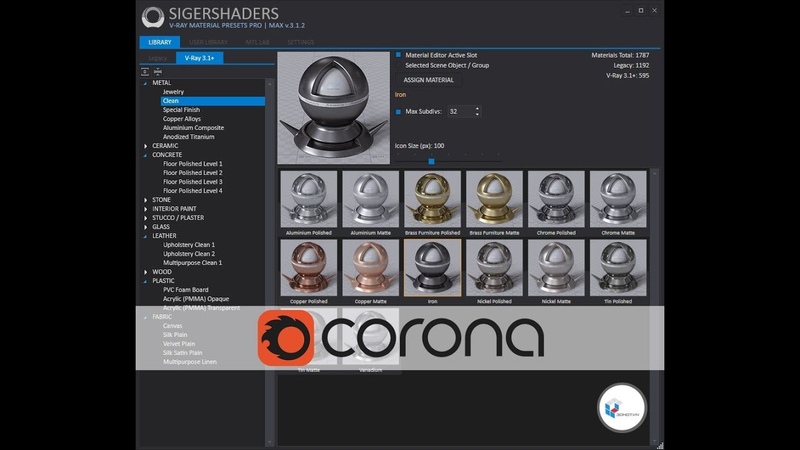
Task: Click the Iron material thumbnail
Action: pos(432,268)
